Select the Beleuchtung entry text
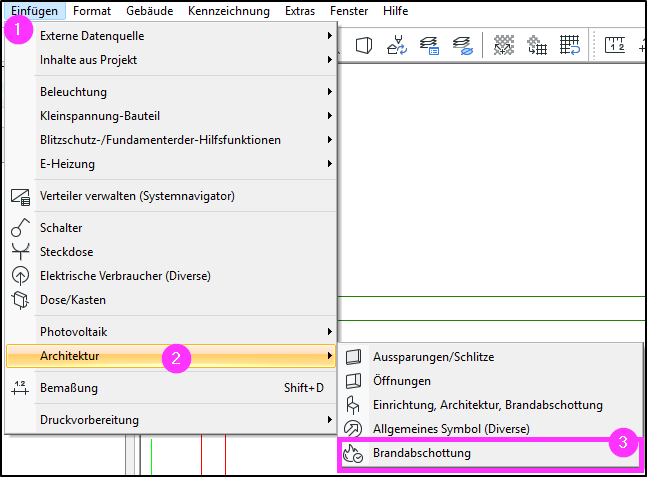The height and width of the screenshot is (477, 647). (x=73, y=92)
